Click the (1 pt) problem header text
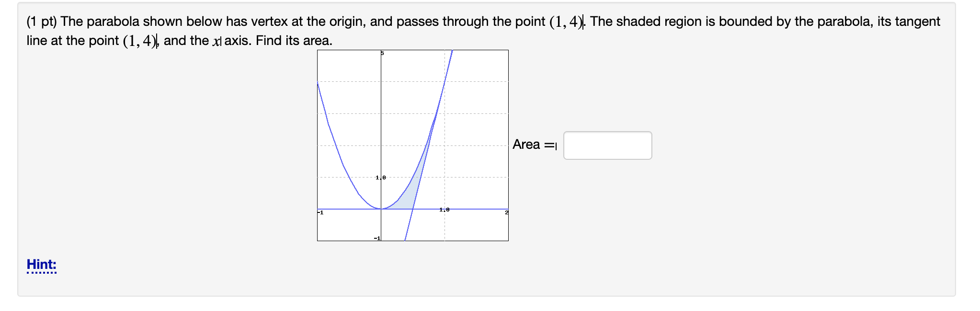Screen dimensions: 980x311 43,21
